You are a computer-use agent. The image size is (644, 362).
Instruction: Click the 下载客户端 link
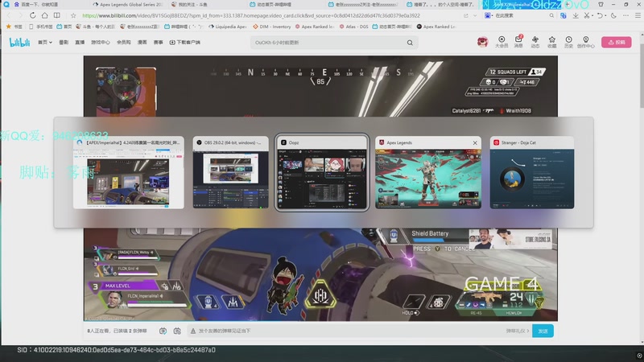coord(185,43)
